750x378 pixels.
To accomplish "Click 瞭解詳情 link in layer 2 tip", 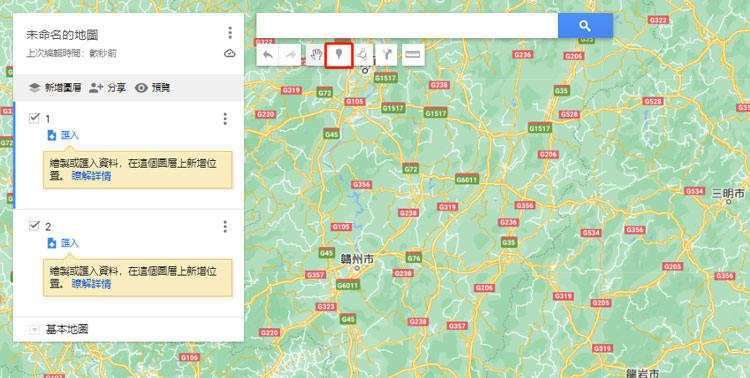I will [91, 284].
